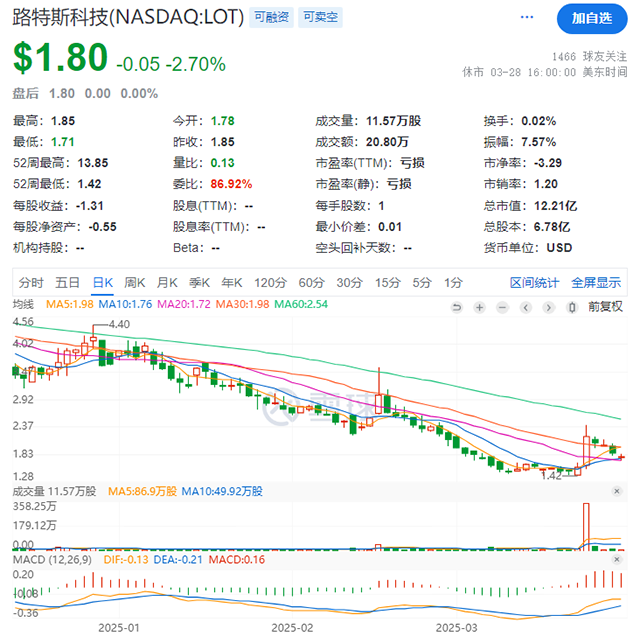This screenshot has height=636, width=640.
Task: Click the 1466 球友关注 followers text
Action: point(589,56)
